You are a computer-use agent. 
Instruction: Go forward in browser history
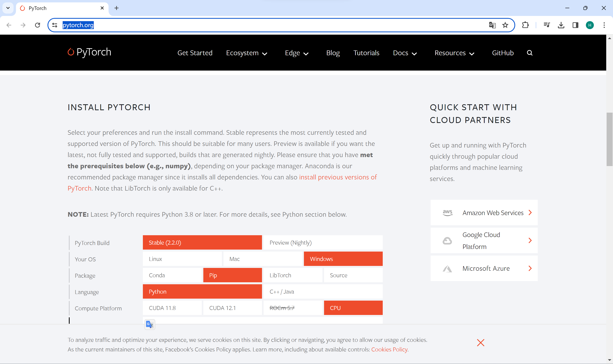[x=23, y=25]
